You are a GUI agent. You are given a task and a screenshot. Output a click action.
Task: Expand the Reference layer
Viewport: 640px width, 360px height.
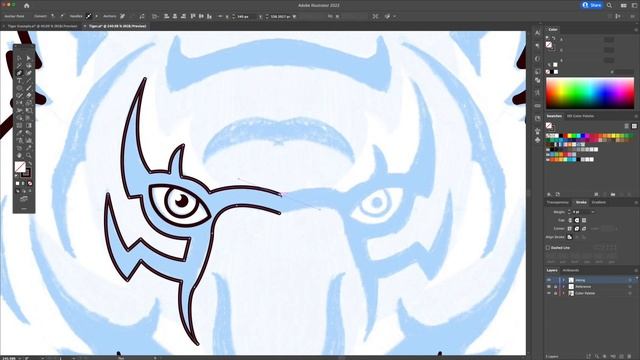564,287
